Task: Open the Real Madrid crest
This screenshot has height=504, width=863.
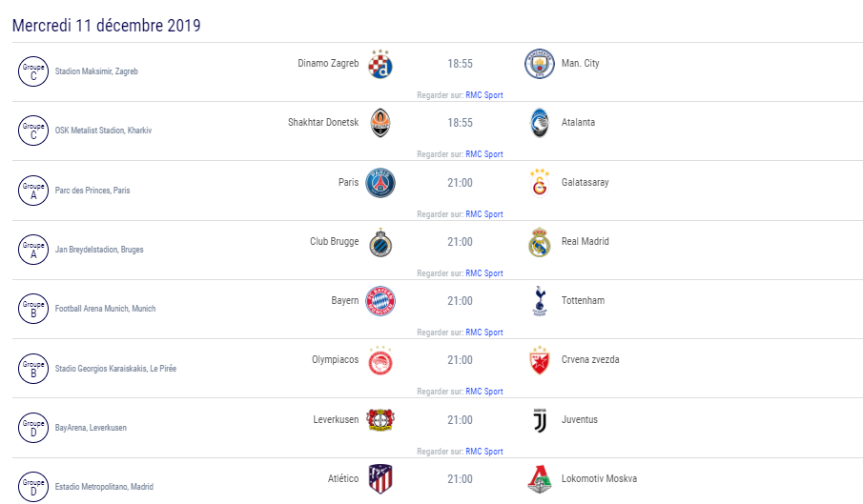Action: [x=540, y=242]
